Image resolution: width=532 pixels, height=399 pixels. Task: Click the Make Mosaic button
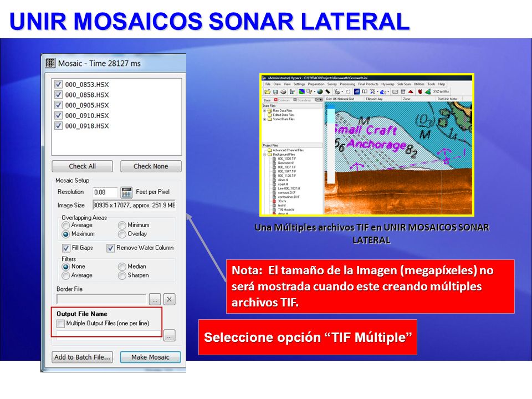(150, 357)
